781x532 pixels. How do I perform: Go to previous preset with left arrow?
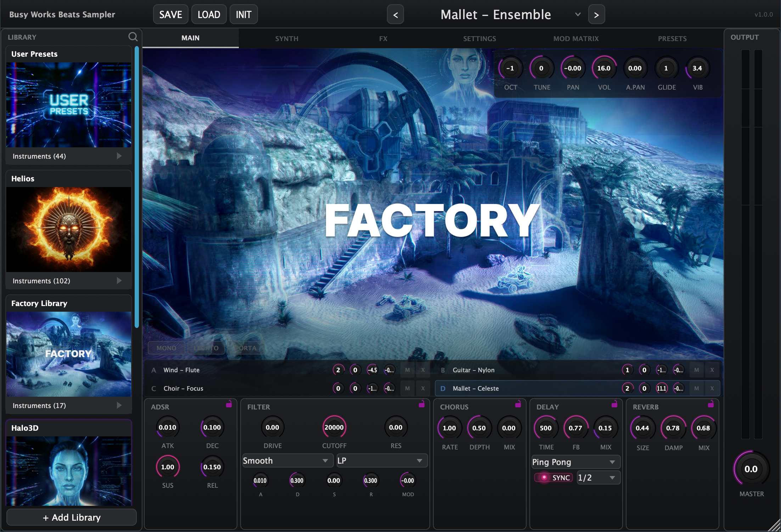click(x=395, y=15)
